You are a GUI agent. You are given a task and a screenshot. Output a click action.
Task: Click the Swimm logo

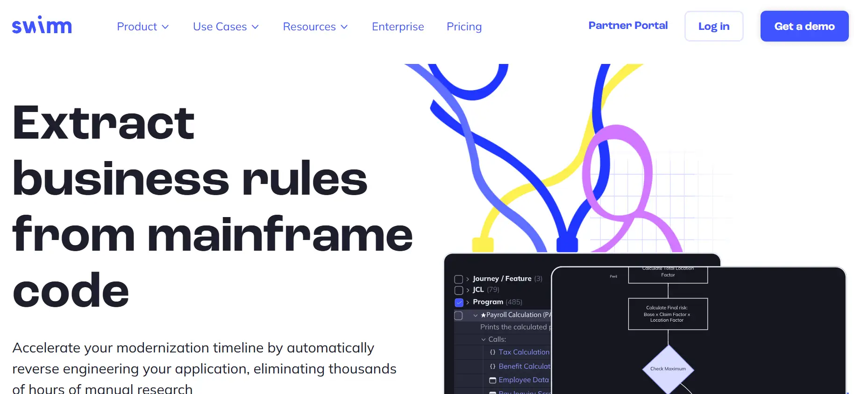tap(42, 26)
